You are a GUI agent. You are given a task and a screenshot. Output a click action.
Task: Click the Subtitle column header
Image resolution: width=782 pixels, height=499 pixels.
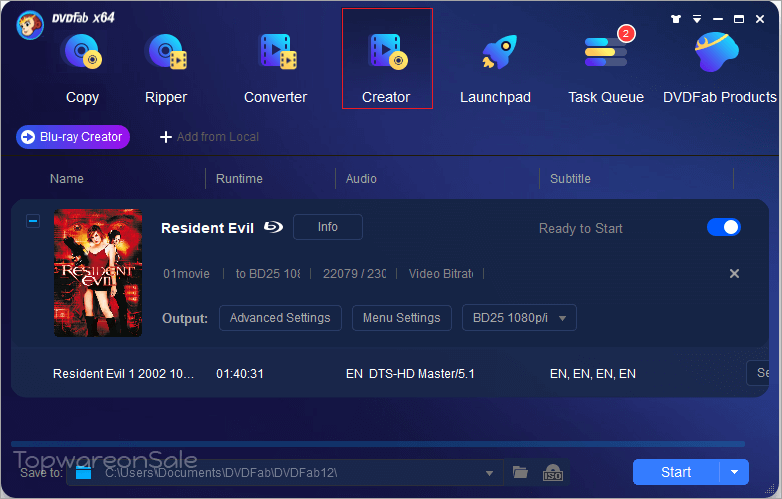[x=570, y=178]
